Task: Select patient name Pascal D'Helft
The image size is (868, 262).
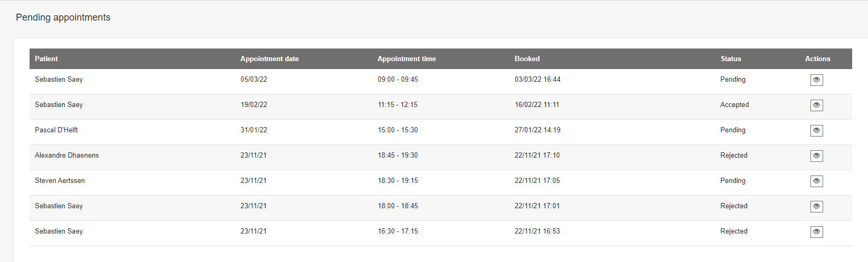Action: 56,130
